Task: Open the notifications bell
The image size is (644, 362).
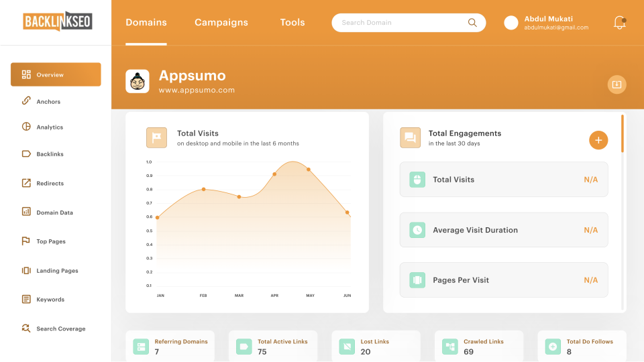Action: click(x=619, y=23)
